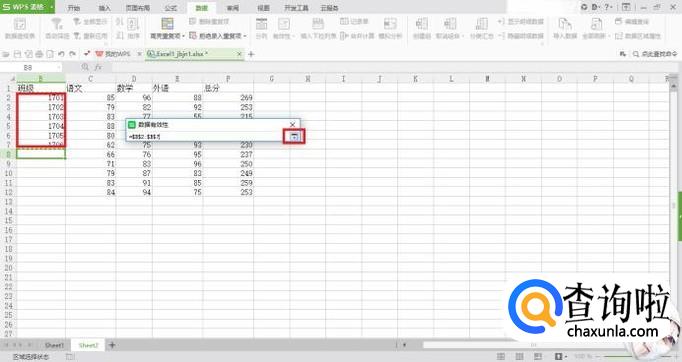Image resolution: width=682 pixels, height=362 pixels.
Task: Click the fx insert function icon
Action: (x=98, y=67)
